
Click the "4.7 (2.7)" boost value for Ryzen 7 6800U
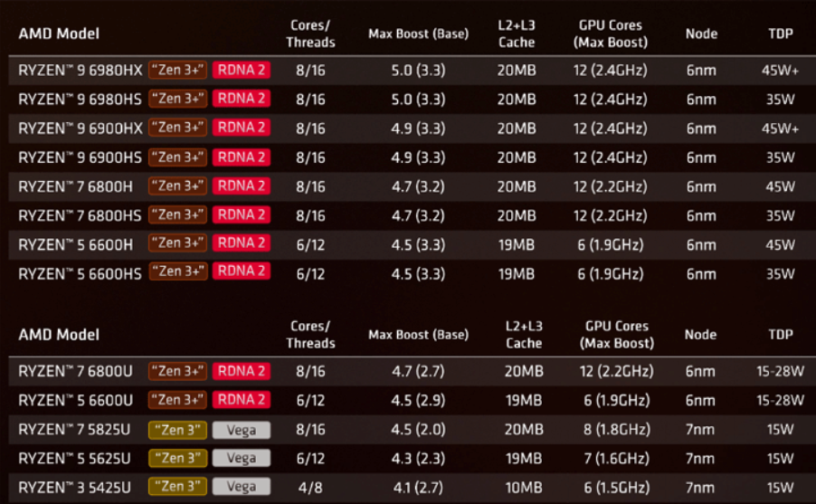click(x=419, y=371)
